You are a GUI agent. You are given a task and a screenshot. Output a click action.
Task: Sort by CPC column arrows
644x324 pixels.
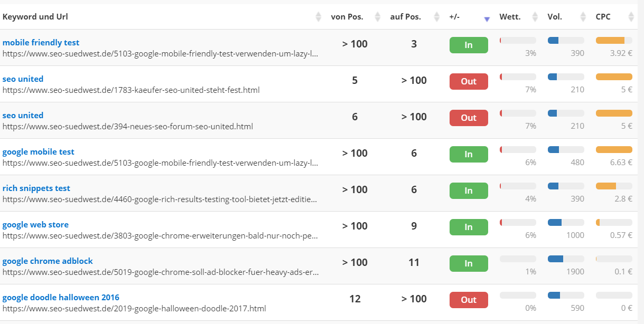[631, 17]
